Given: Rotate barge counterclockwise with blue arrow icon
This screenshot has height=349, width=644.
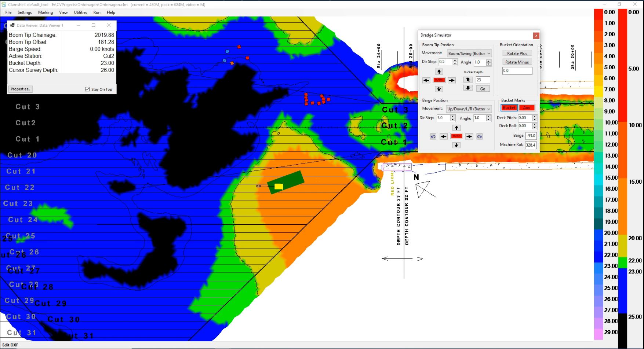Looking at the screenshot, I should pos(433,136).
